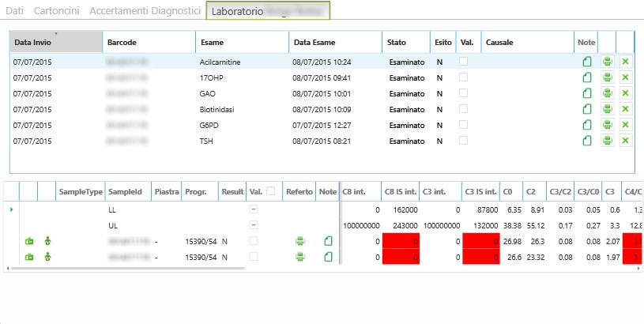The width and height of the screenshot is (644, 324).
Task: Open the note for the Acilcarnitine exam
Action: [587, 61]
